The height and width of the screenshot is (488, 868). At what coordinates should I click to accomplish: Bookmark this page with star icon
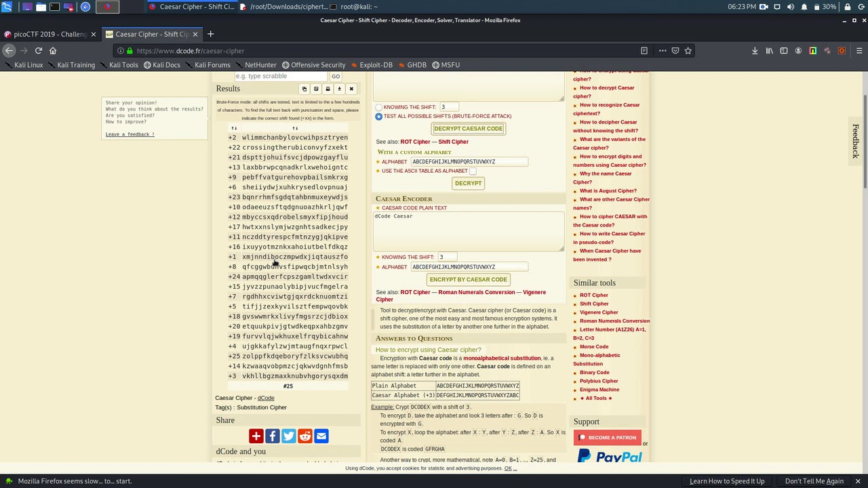688,51
